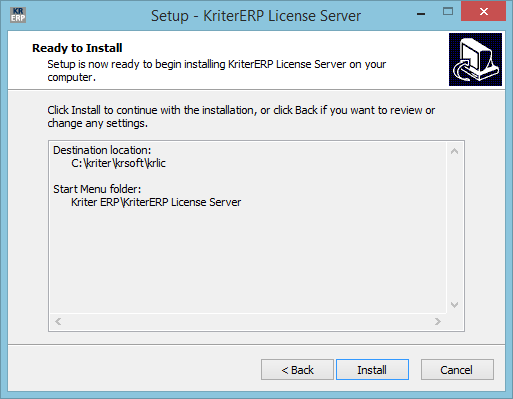Click the Destination location path text
Image resolution: width=513 pixels, height=399 pixels.
pyautogui.click(x=118, y=163)
